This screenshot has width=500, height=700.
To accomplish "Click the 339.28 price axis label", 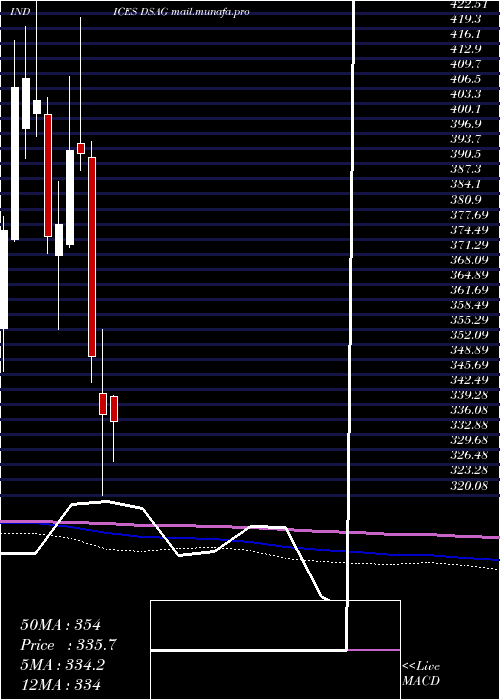I will click(469, 395).
